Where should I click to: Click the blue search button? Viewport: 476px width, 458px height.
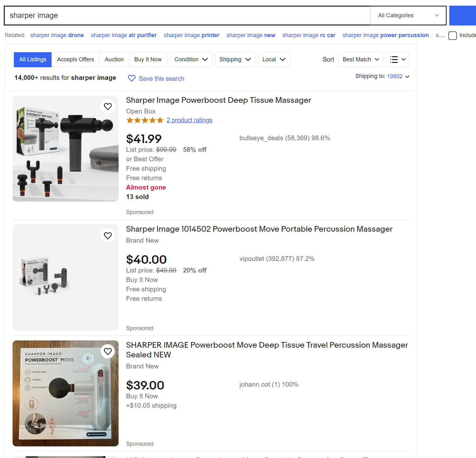pyautogui.click(x=462, y=15)
